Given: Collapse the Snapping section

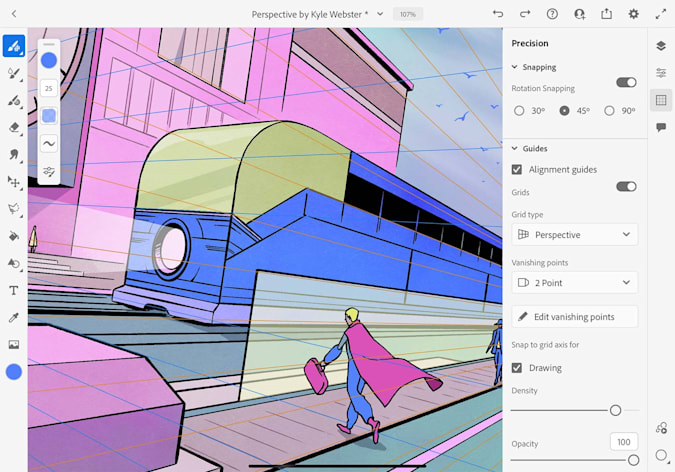Looking at the screenshot, I should point(516,67).
